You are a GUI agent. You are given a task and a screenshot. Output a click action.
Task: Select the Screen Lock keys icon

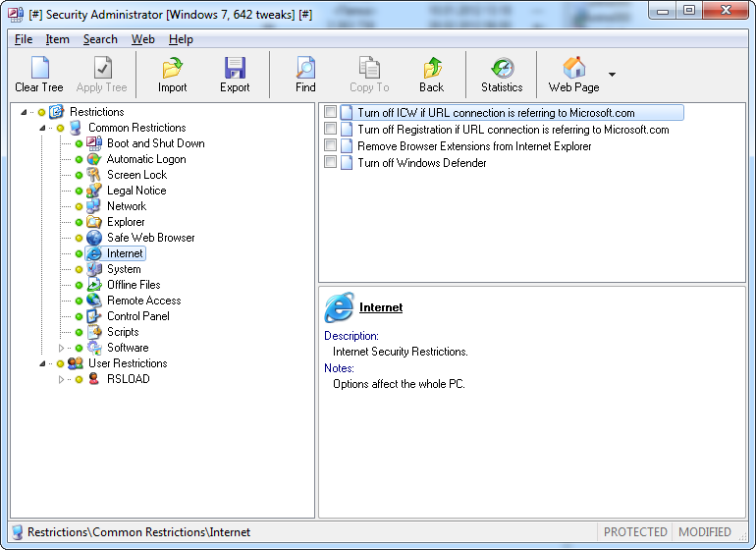coord(94,175)
